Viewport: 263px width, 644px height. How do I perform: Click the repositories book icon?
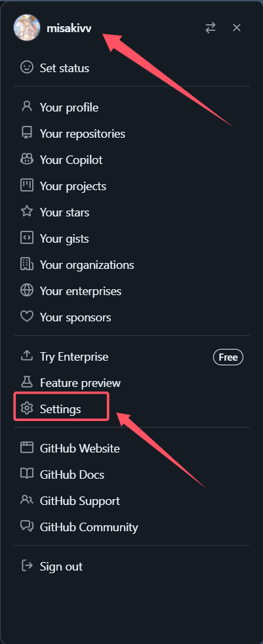(27, 133)
